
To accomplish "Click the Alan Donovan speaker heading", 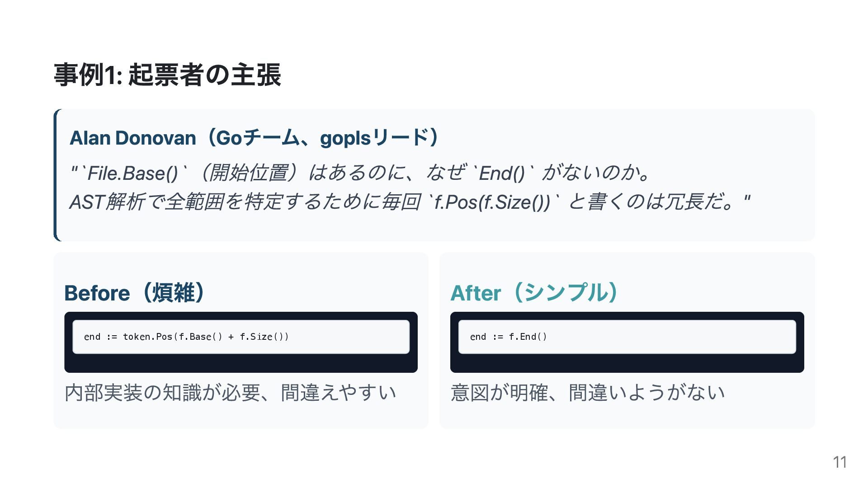I will point(253,138).
